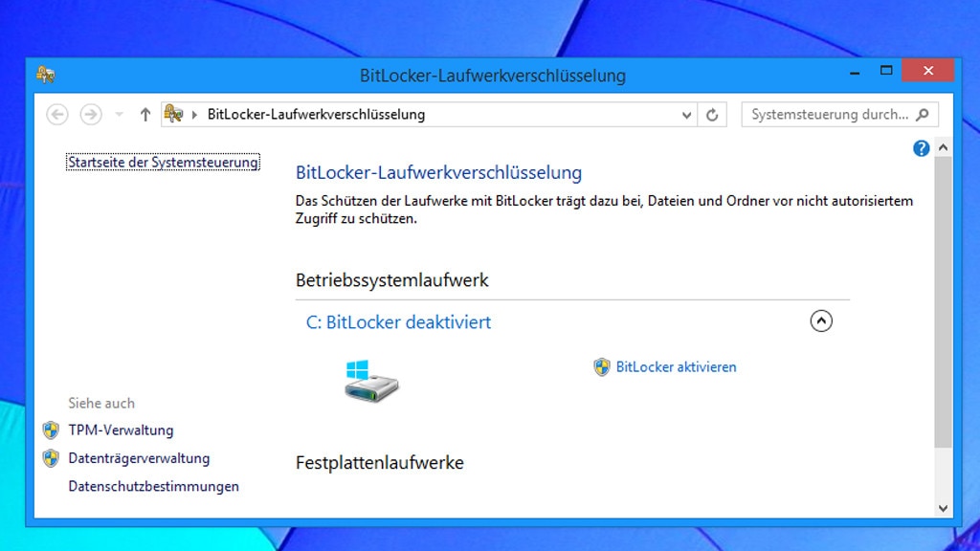Click the Forward navigation arrow
This screenshot has height=551, width=980.
coord(91,115)
